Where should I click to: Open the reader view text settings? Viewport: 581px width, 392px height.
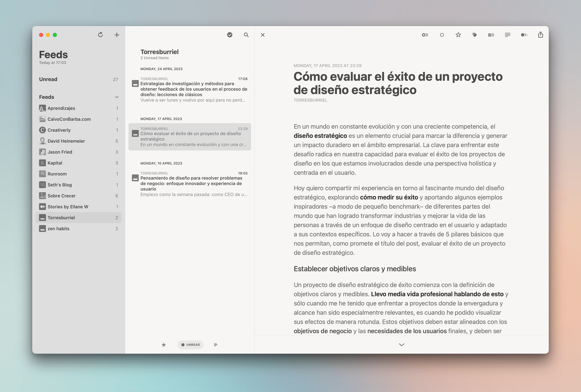508,35
